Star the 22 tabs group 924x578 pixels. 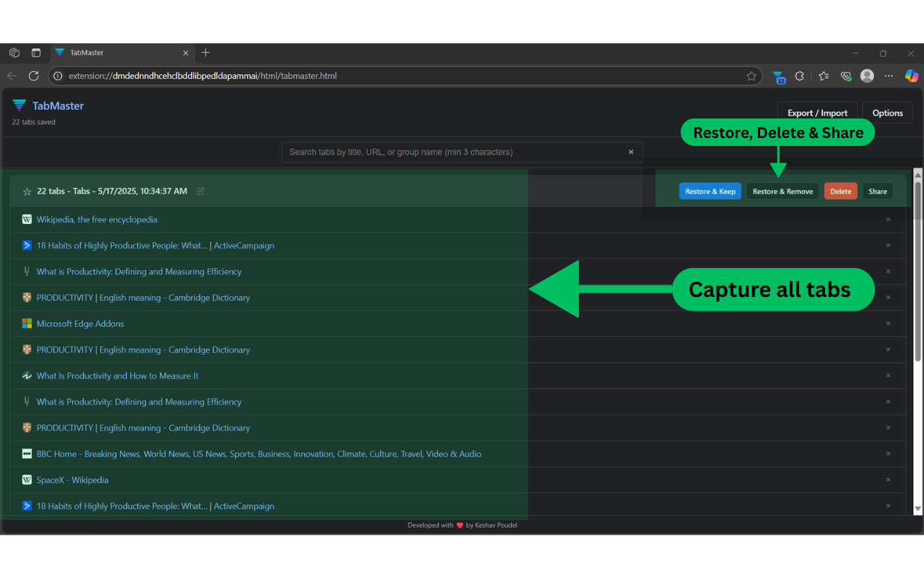tap(27, 191)
